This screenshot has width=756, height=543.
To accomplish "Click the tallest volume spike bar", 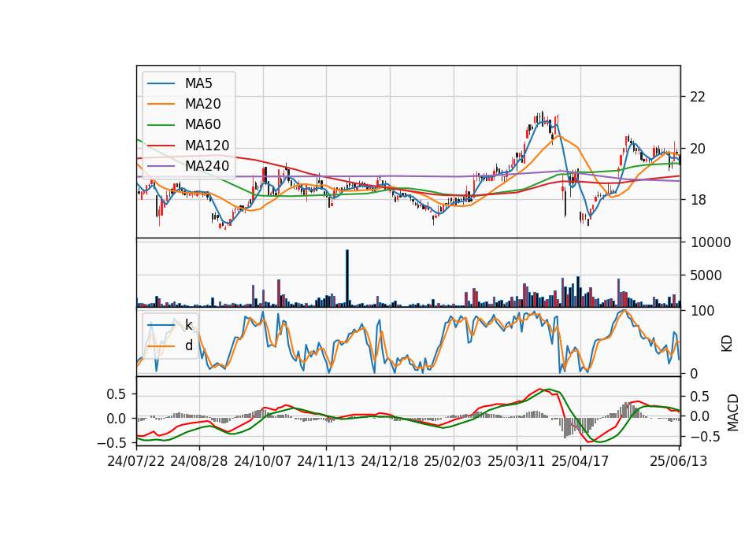I will pos(347,278).
